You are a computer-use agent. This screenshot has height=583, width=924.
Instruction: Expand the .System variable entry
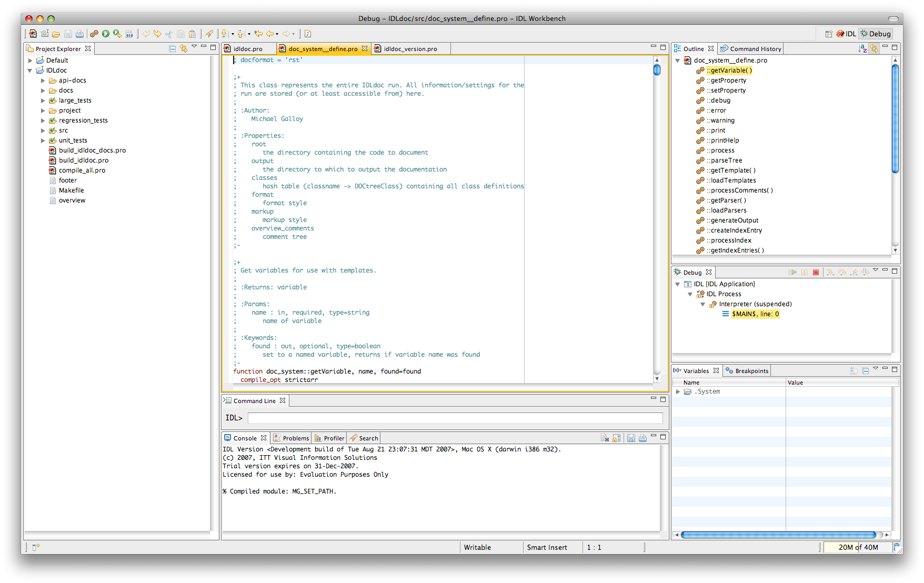(x=678, y=391)
